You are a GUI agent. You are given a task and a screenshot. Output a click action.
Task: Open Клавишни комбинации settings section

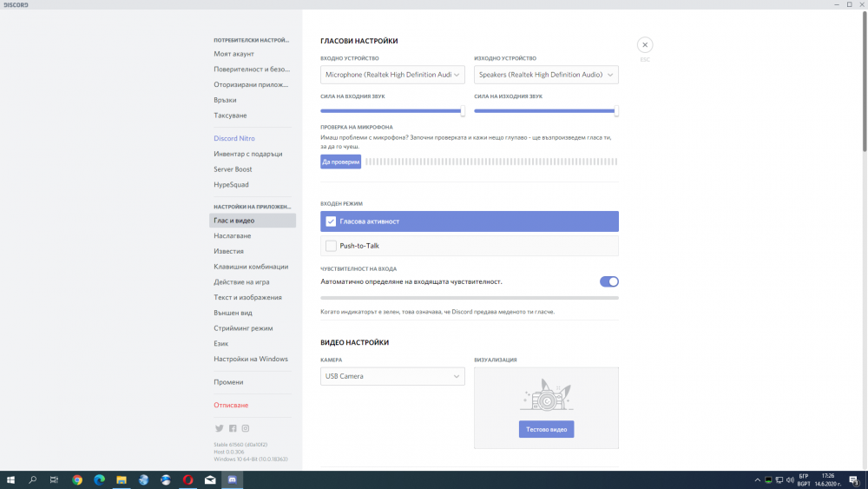click(253, 267)
